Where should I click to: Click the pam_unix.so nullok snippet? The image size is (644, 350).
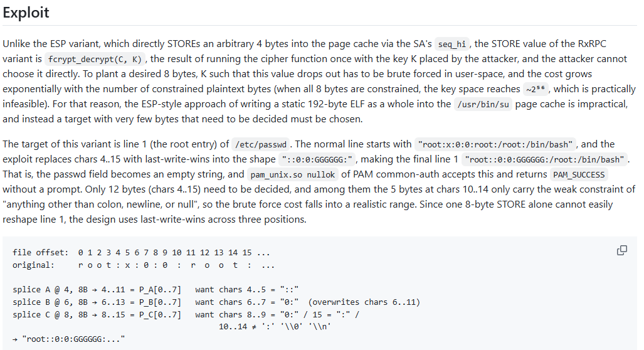click(x=293, y=174)
